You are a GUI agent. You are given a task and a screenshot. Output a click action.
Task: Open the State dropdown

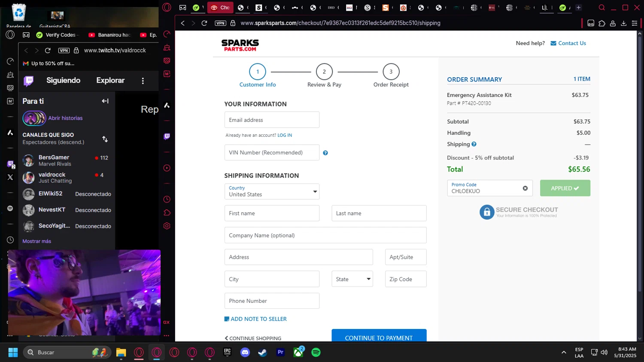point(352,279)
